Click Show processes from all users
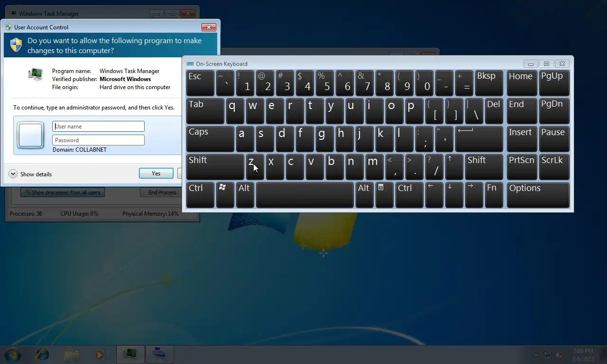Viewport: 607px width, 364px height. [63, 192]
